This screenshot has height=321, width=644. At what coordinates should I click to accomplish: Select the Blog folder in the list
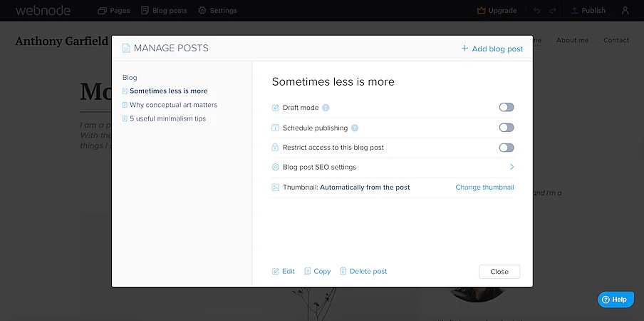point(130,77)
